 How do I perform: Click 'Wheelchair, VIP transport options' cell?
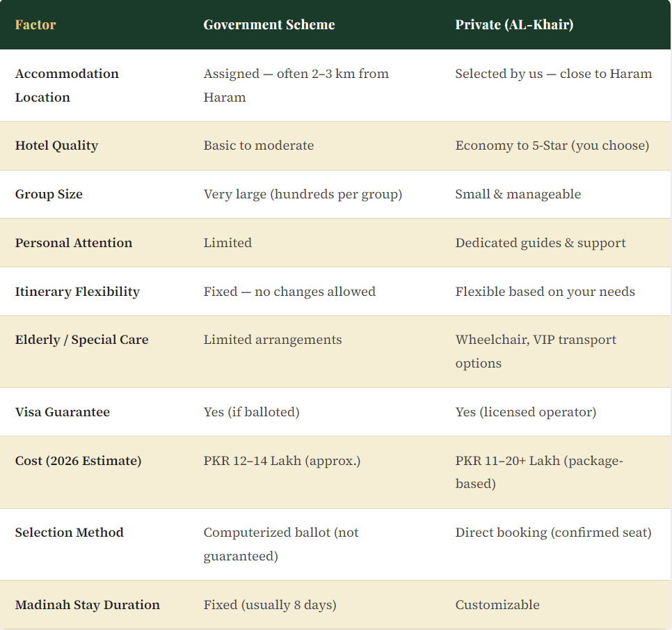pyautogui.click(x=536, y=351)
